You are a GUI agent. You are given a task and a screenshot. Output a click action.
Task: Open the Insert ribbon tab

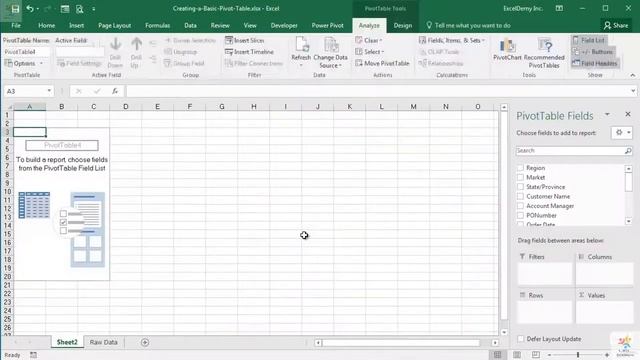coord(76,25)
